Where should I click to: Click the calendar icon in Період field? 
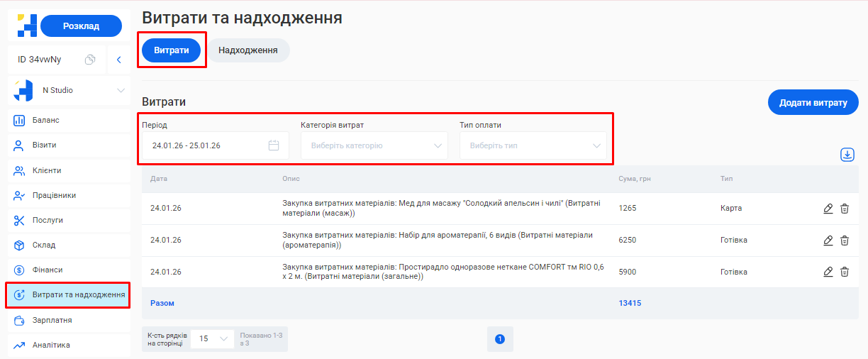pos(274,145)
